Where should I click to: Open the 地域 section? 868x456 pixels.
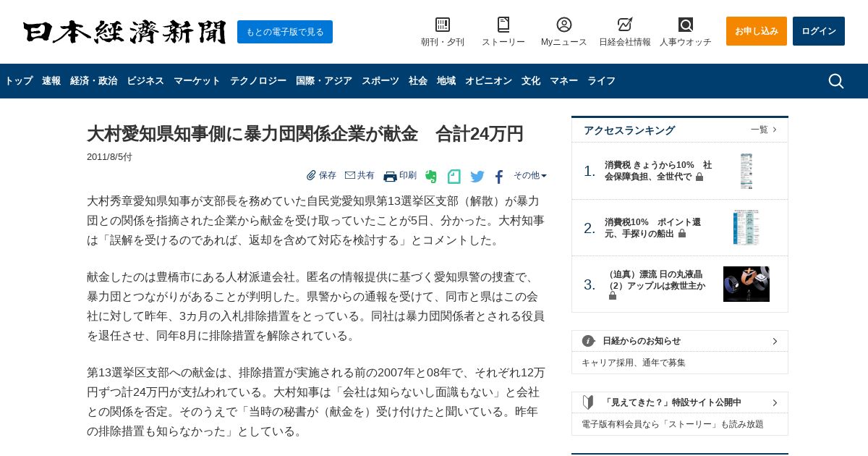446,81
